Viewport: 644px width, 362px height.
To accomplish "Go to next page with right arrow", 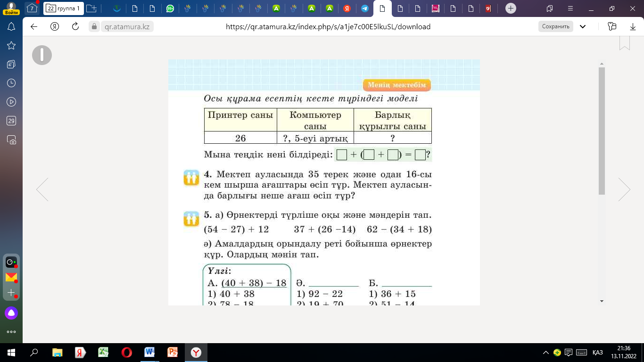I will point(625,189).
